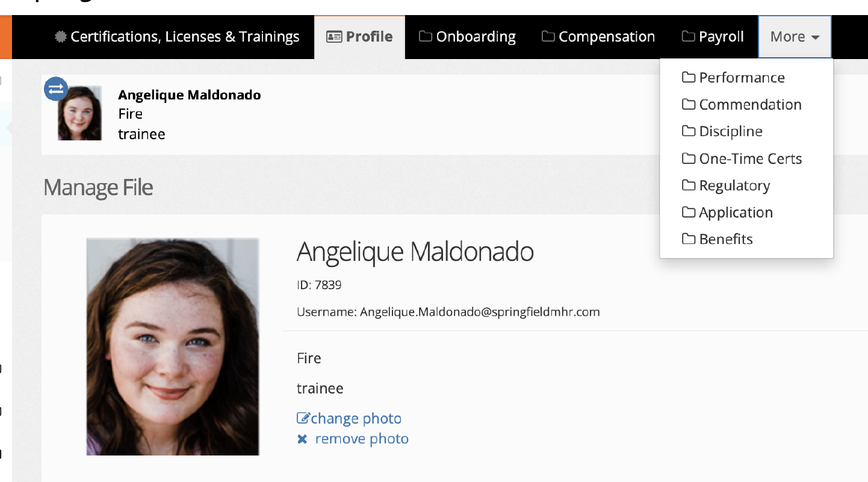The image size is (868, 482).
Task: Click the folder icon next to Regulatory
Action: click(689, 185)
